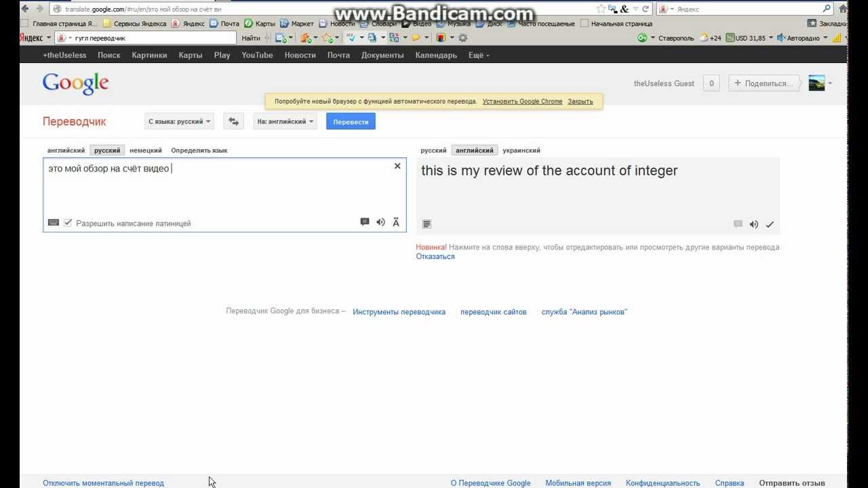Open Yandex bar settings gear
The width and height of the screenshot is (868, 488).
(462, 38)
